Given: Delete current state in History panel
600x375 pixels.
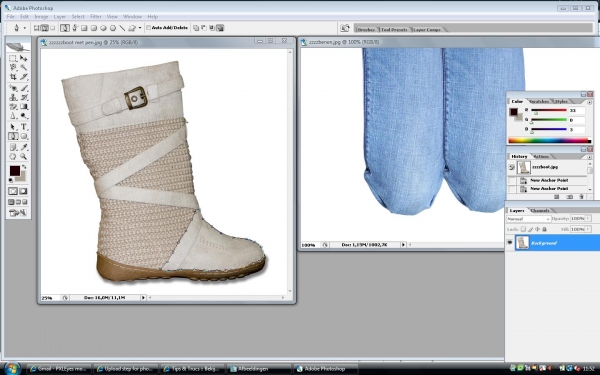Looking at the screenshot, I should click(582, 197).
